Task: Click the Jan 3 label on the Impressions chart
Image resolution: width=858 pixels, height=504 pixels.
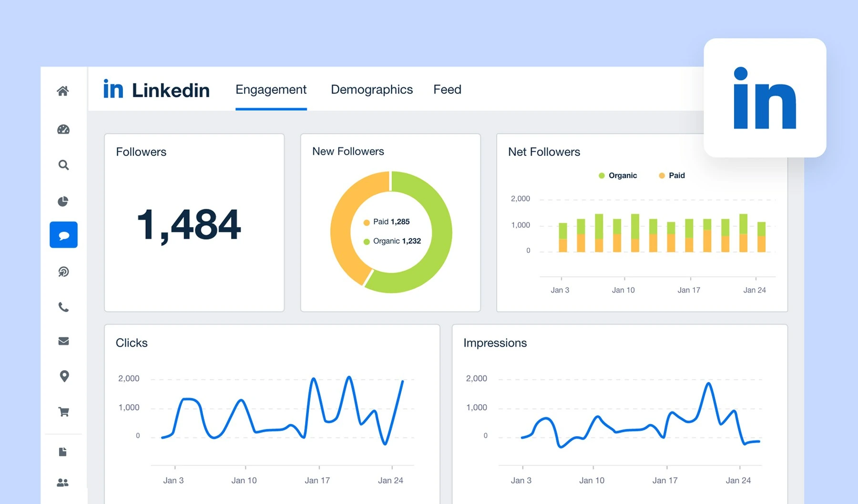Action: 521,481
